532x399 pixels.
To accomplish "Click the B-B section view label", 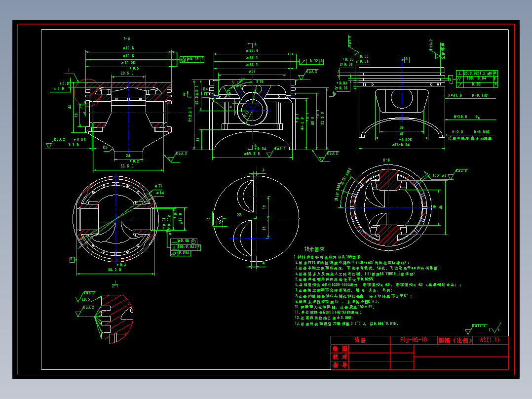I will point(386,160).
